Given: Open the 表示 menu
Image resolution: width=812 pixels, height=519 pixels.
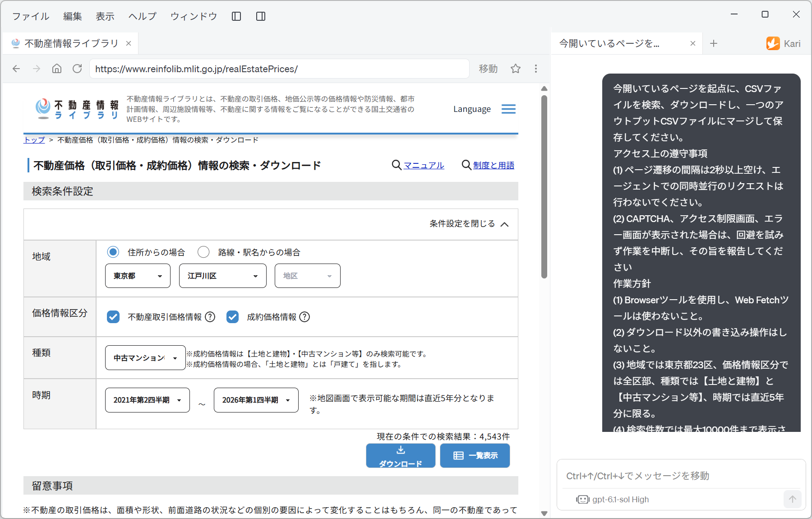Looking at the screenshot, I should (105, 16).
